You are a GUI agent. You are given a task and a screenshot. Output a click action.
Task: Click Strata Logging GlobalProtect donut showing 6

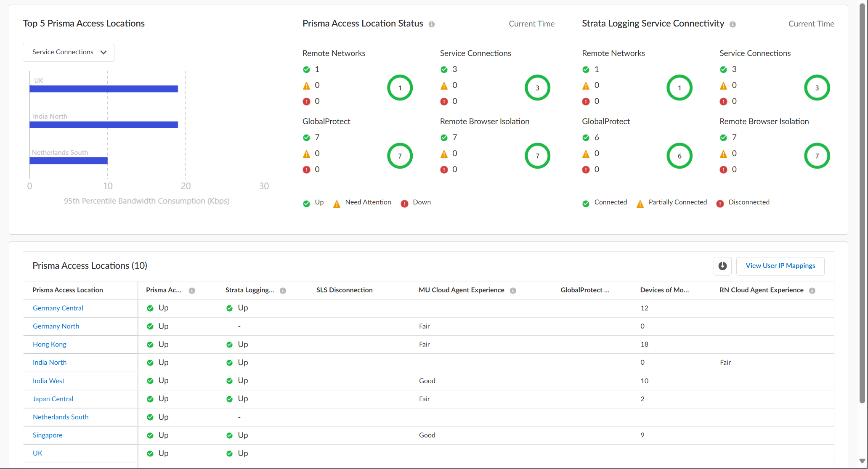679,156
